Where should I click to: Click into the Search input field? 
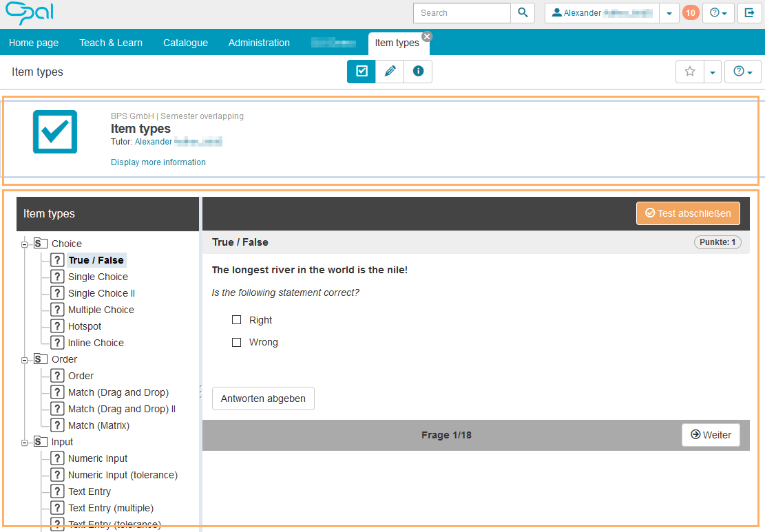click(x=462, y=13)
